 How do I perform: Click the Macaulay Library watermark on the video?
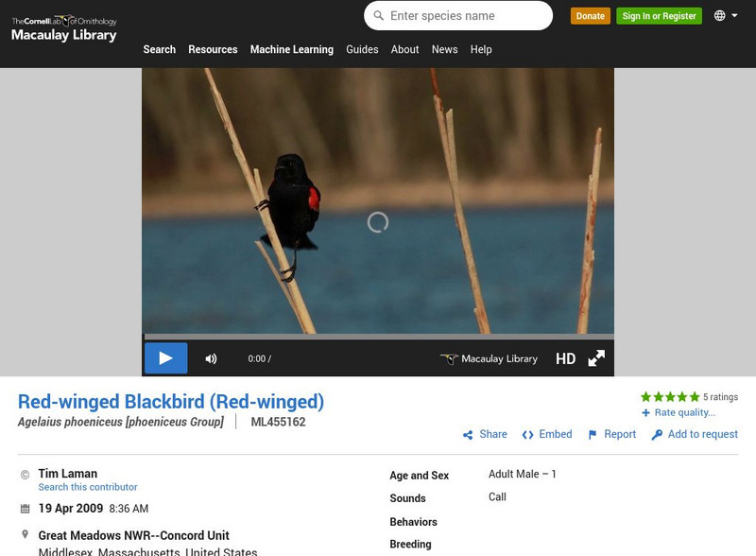pyautogui.click(x=488, y=358)
